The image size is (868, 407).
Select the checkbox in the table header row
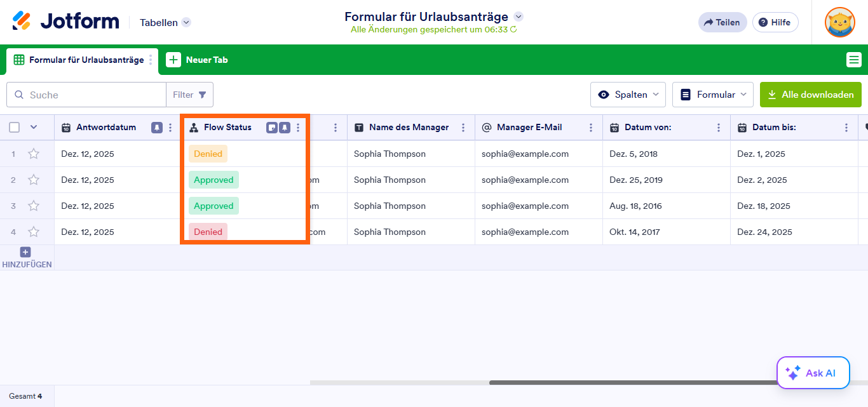pos(14,127)
